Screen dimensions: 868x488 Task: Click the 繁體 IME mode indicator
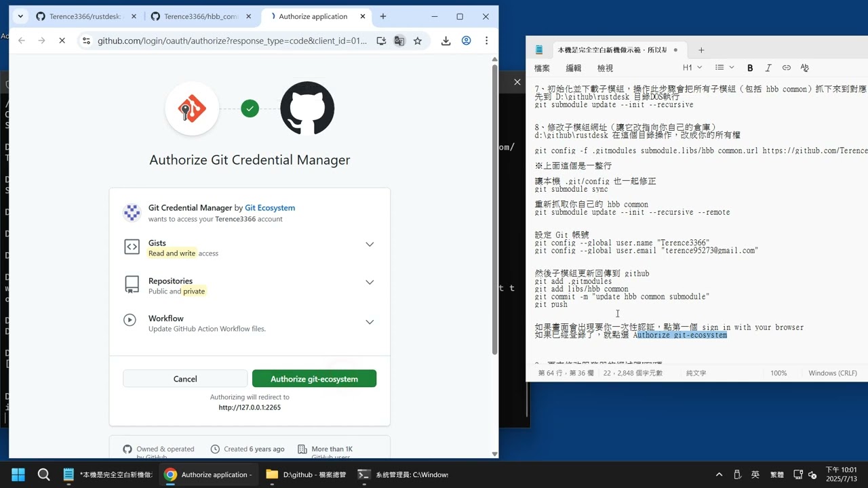[777, 474]
